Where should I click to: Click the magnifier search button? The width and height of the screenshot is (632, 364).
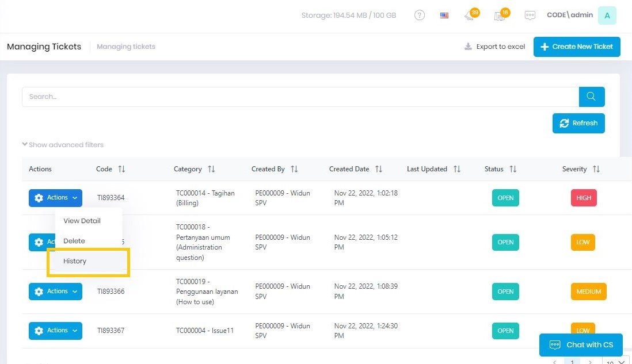point(591,97)
